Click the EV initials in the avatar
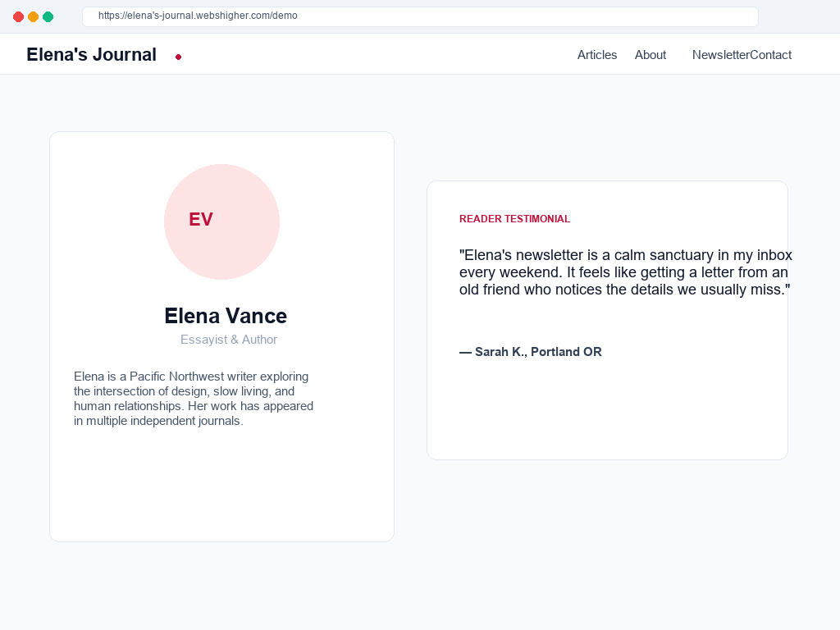 click(x=201, y=219)
